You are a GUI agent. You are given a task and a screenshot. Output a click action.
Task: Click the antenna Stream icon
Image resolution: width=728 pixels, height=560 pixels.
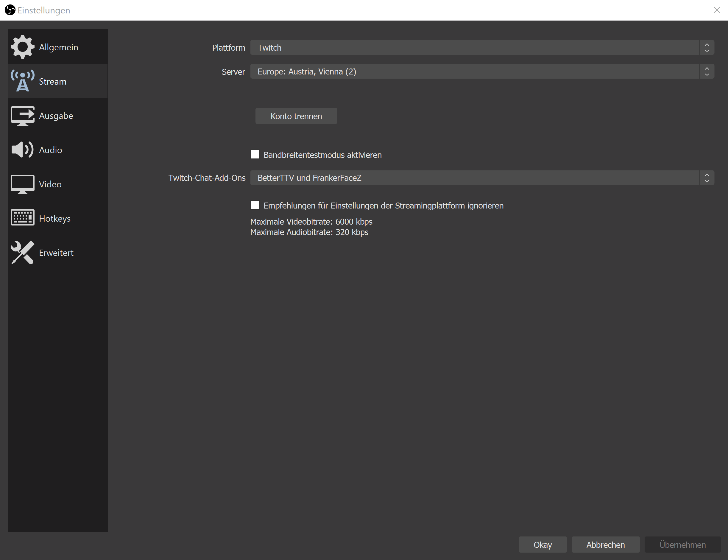22,81
